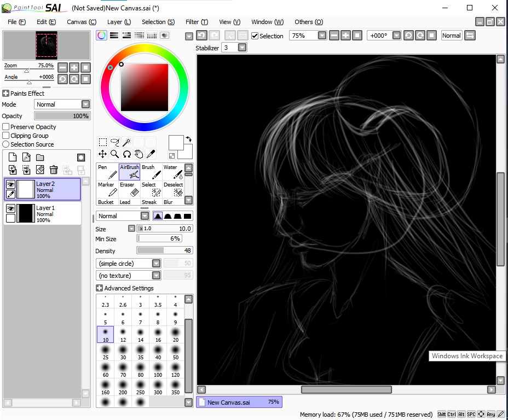This screenshot has height=420, width=508.
Task: Open the Layer menu
Action: 119,22
